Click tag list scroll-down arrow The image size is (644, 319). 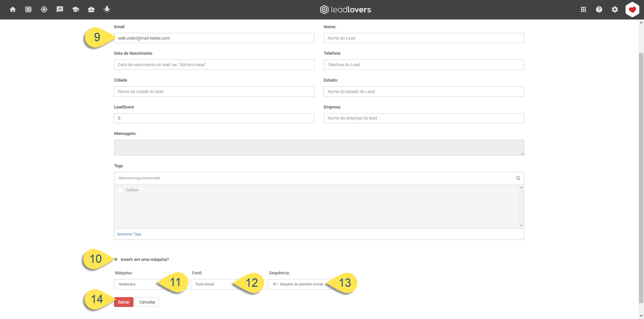pos(521,226)
